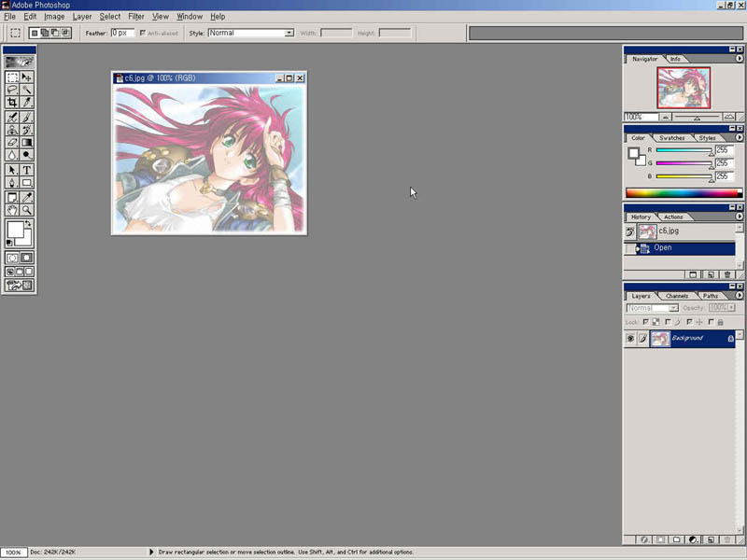747x560 pixels.
Task: Select the Rectangle shape tool
Action: coord(27,182)
